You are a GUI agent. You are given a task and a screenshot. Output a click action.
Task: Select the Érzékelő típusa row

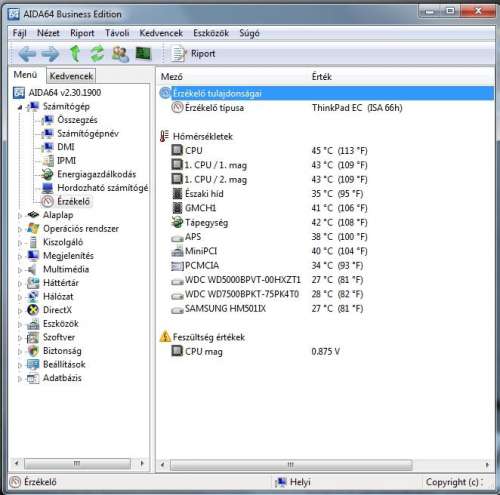(x=326, y=108)
